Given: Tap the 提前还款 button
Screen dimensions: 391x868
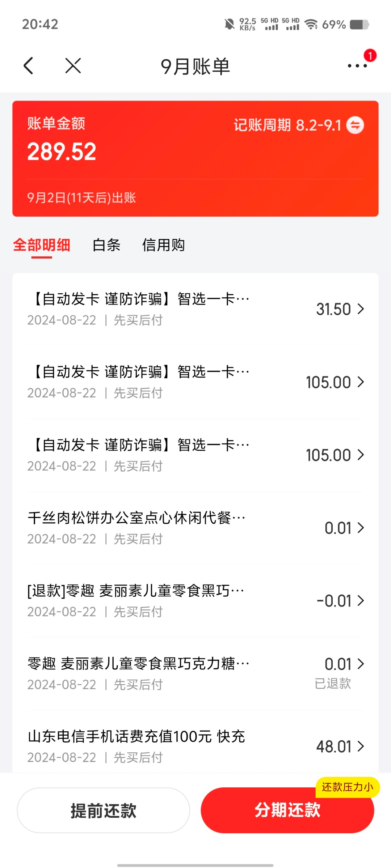Looking at the screenshot, I should tap(104, 810).
